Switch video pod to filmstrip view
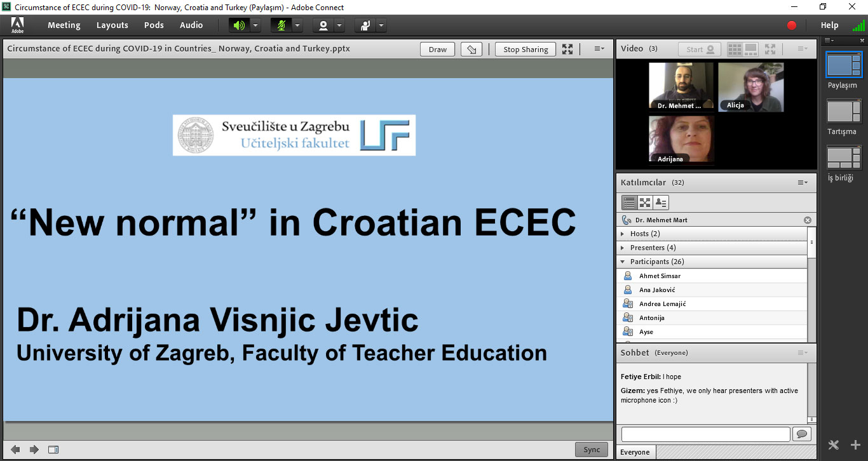 750,49
